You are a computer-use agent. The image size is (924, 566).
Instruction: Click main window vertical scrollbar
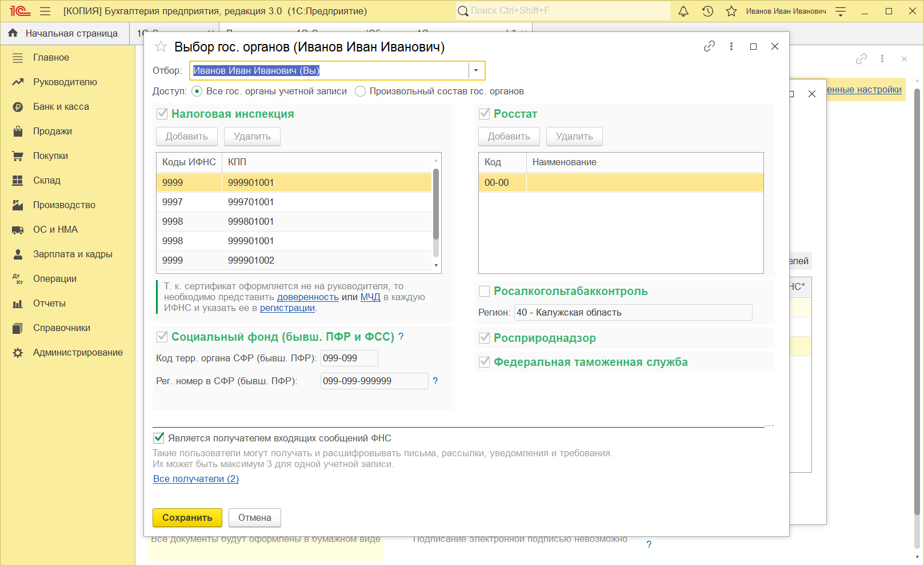point(917,301)
